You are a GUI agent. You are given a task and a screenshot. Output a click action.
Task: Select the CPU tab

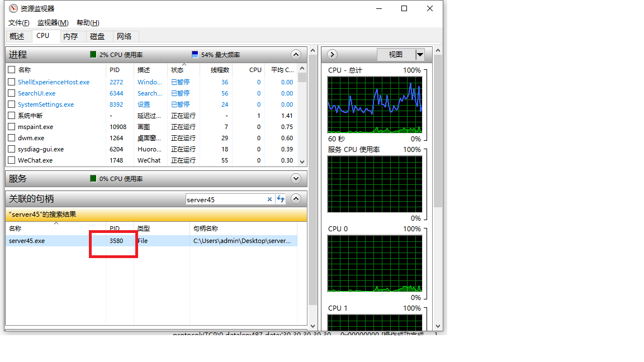pyautogui.click(x=42, y=36)
